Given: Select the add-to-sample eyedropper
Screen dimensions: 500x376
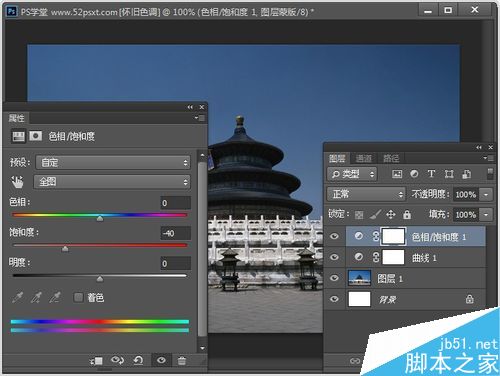Looking at the screenshot, I should (36, 297).
